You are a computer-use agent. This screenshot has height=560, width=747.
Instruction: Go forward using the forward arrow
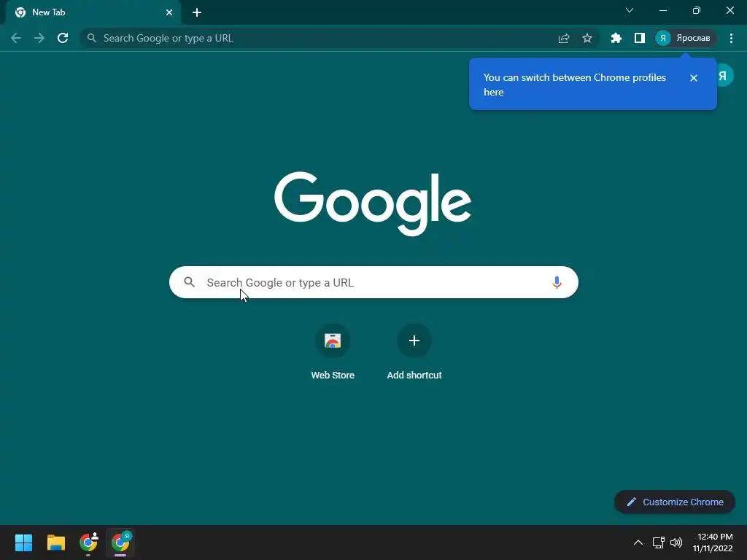[x=39, y=38]
